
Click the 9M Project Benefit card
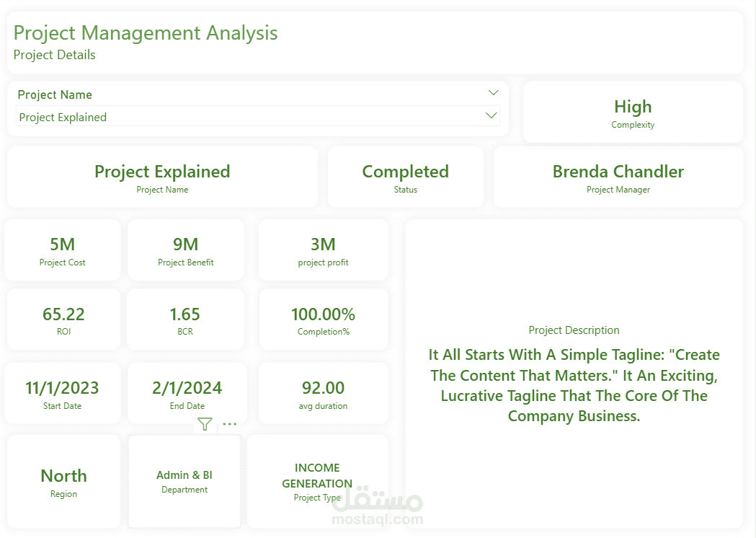185,250
